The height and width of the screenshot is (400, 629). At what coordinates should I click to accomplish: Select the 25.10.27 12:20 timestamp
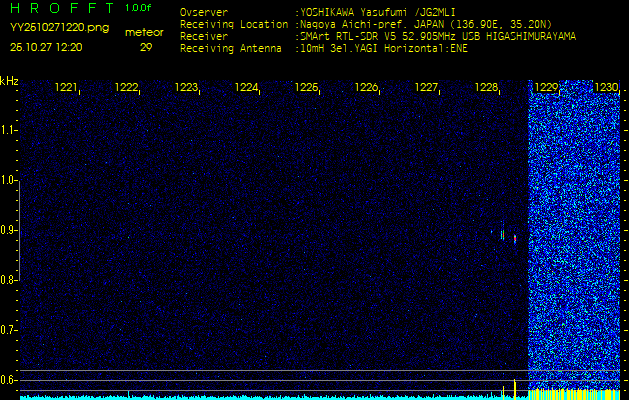pos(46,47)
